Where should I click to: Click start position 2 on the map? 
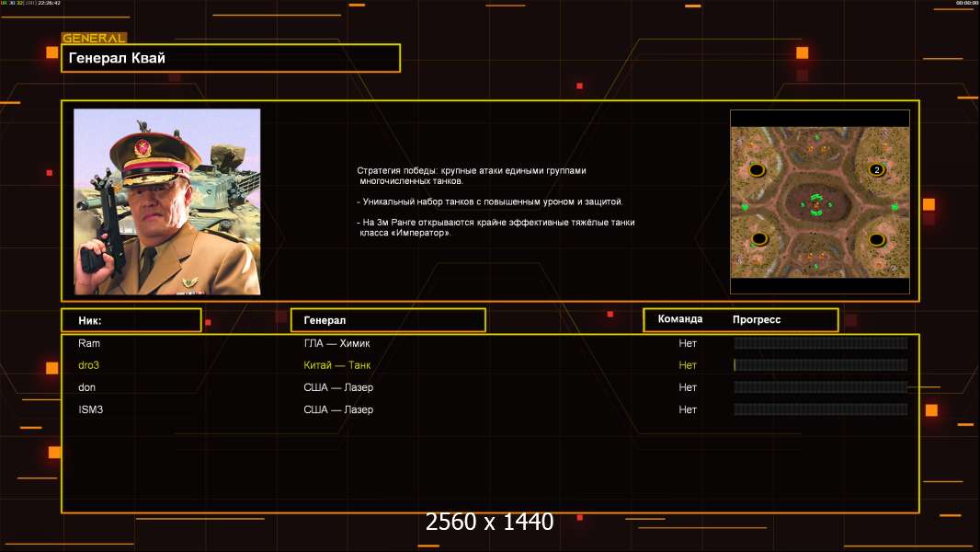click(876, 170)
